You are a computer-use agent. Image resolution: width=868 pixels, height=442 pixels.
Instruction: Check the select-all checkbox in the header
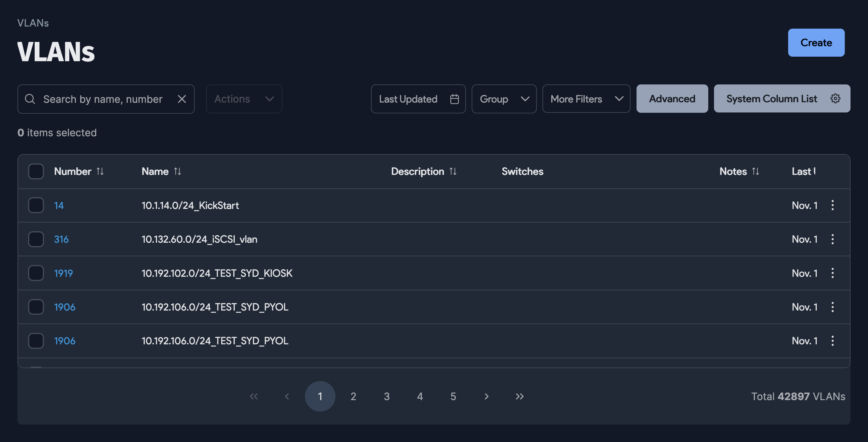point(36,171)
